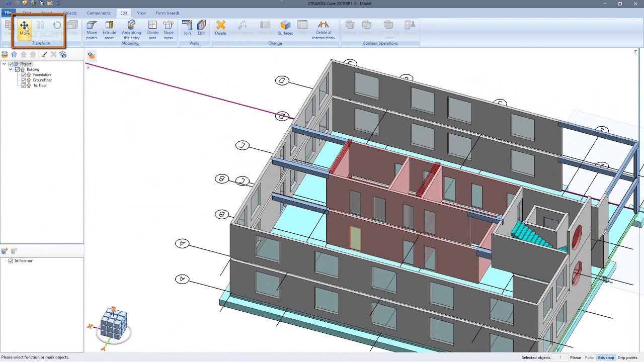Uncheck the Building checkbox

tap(17, 69)
